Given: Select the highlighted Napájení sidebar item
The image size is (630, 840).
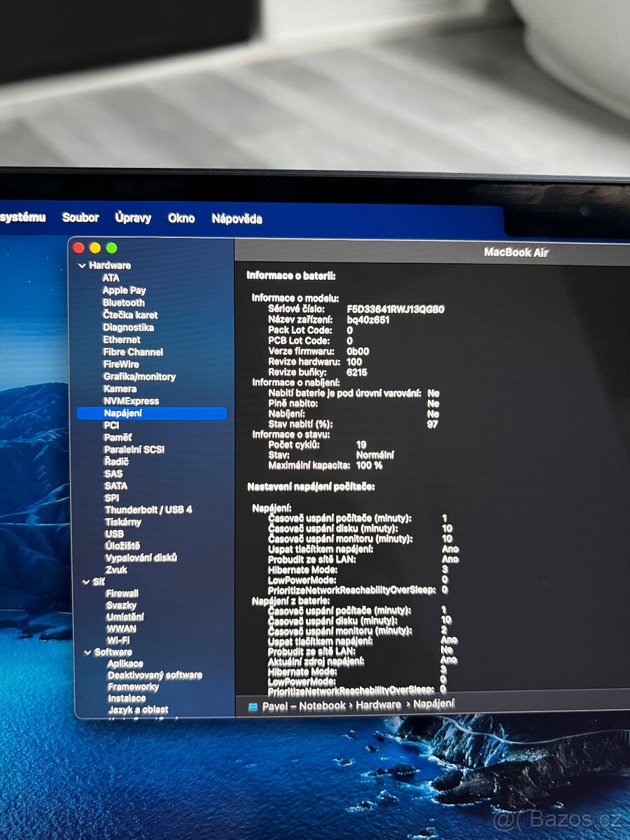Looking at the screenshot, I should 152,414.
